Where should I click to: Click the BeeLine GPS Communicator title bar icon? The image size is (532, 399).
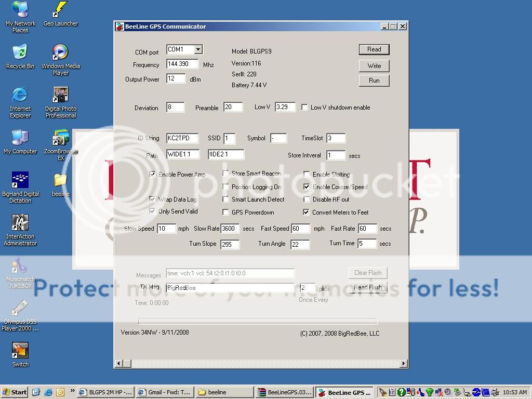pos(120,26)
